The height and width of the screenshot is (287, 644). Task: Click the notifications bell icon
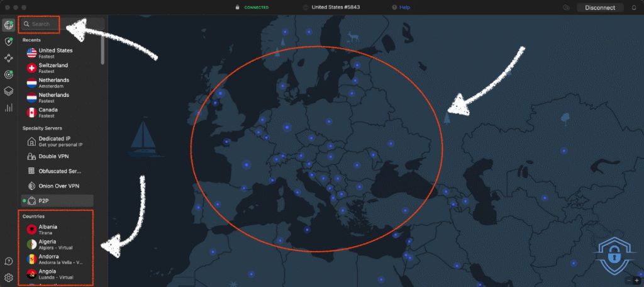click(x=634, y=8)
